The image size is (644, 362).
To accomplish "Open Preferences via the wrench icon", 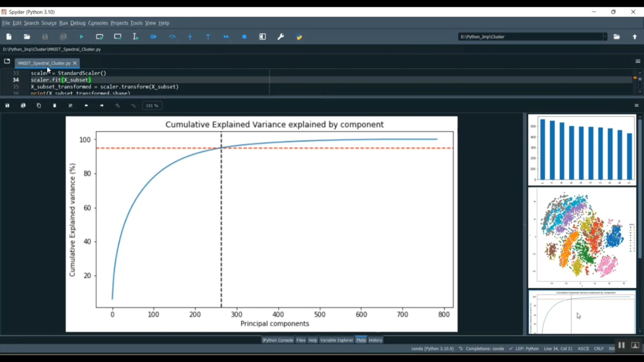I will (x=281, y=37).
